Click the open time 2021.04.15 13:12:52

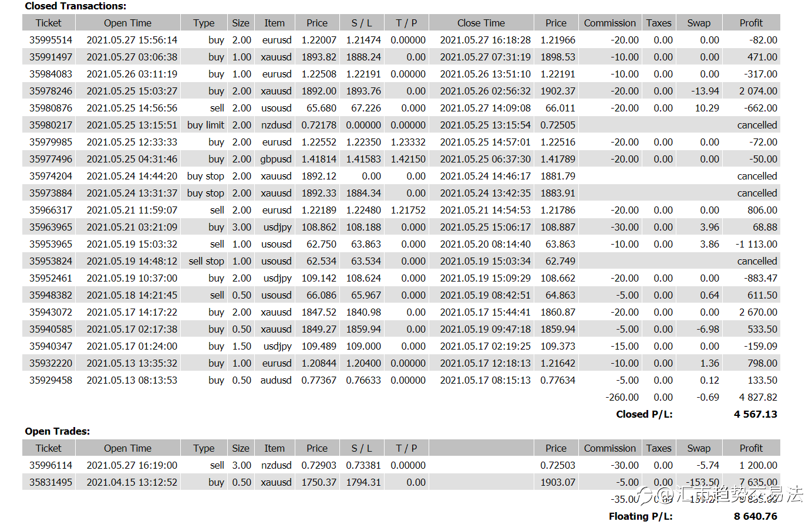[x=132, y=482]
